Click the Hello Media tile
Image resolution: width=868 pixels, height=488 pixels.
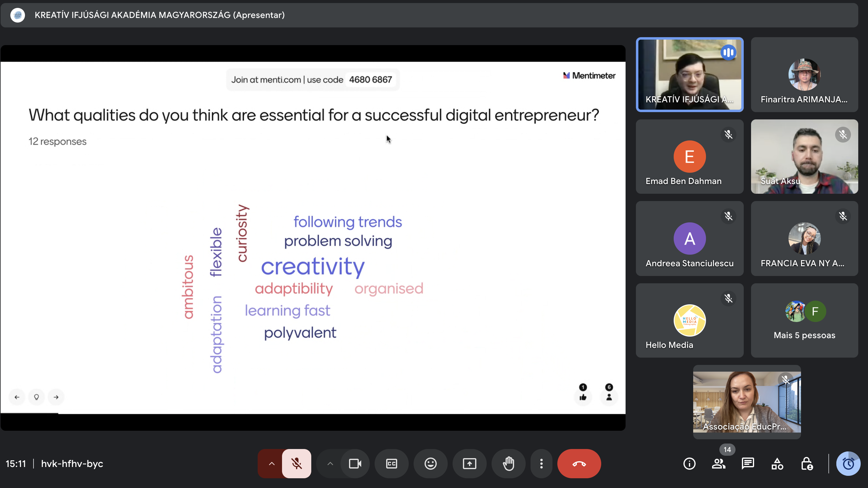(x=690, y=320)
